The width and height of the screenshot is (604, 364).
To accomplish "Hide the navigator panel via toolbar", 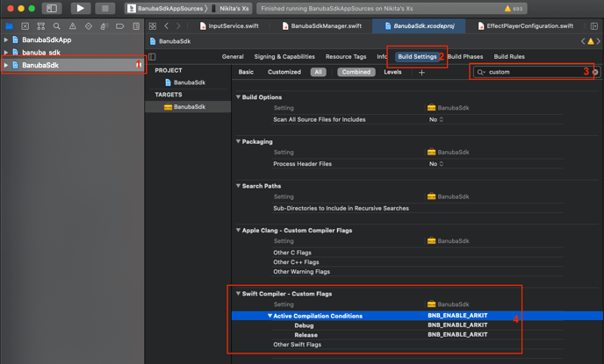I will point(50,8).
